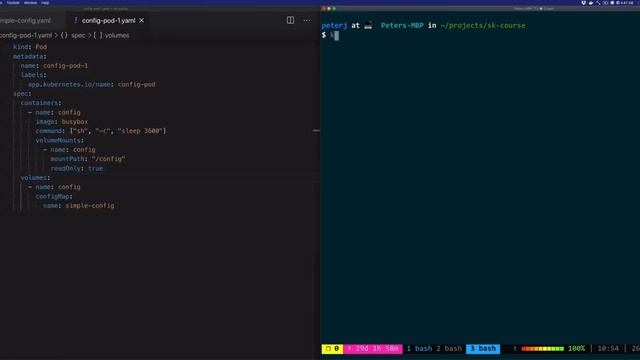
Task: Click the app.kubernetes.io/name label line
Action: 92,84
